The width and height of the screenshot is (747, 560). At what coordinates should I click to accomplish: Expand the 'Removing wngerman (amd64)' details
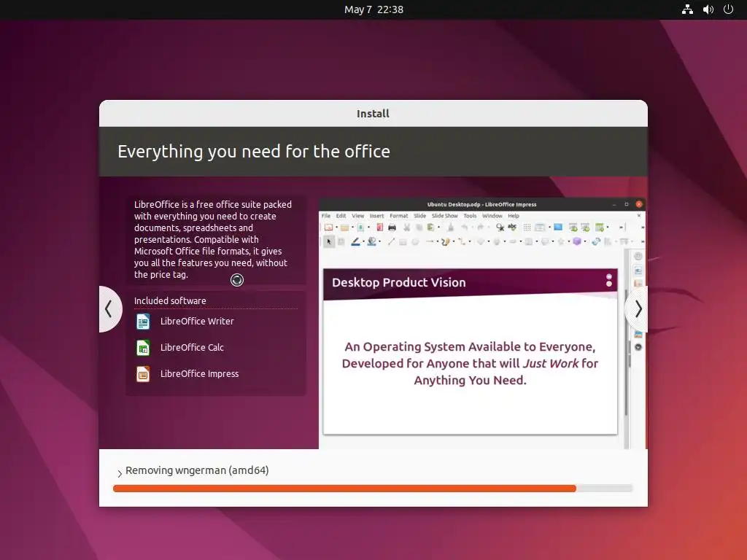coord(120,473)
